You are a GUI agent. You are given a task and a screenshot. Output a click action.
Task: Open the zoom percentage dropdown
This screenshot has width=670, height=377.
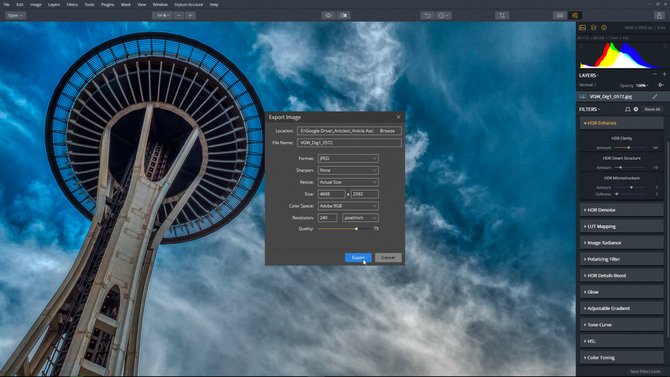tap(162, 15)
